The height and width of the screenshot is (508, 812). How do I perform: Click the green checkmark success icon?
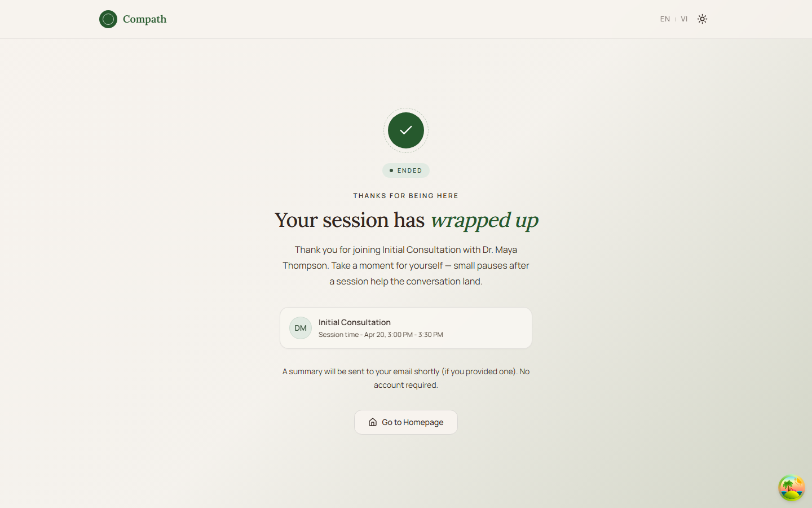coord(406,130)
